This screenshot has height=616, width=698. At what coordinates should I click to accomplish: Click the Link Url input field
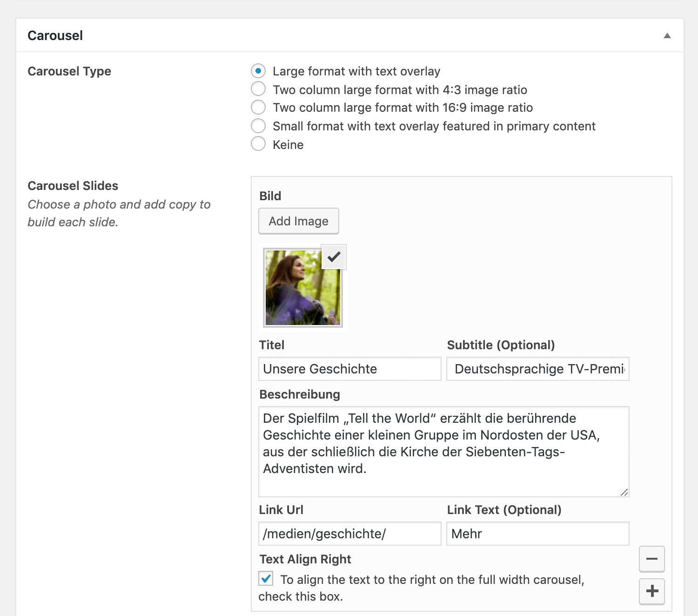349,534
